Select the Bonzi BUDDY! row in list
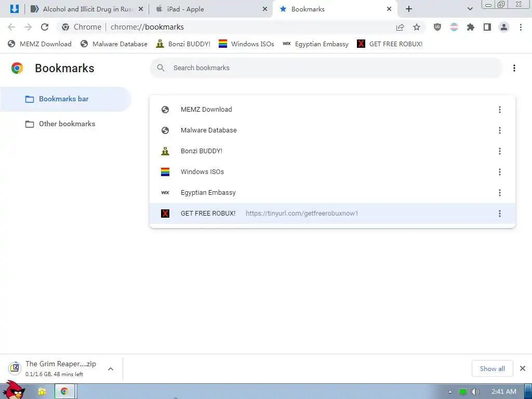Image resolution: width=532 pixels, height=399 pixels. click(332, 151)
